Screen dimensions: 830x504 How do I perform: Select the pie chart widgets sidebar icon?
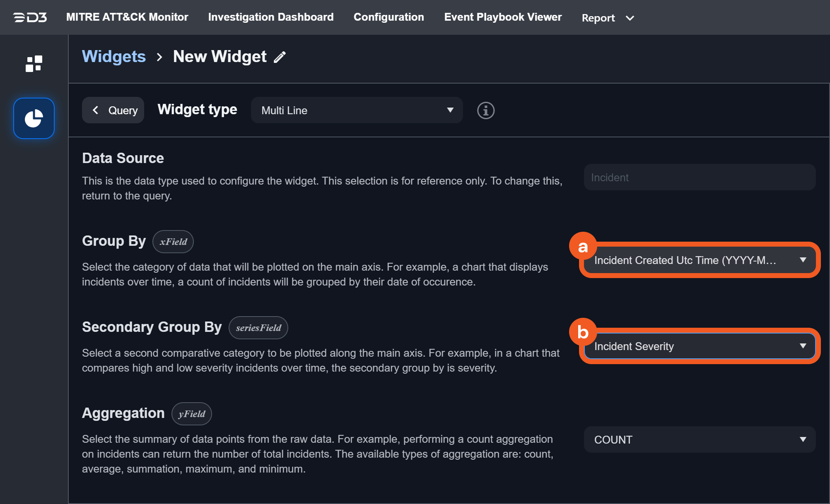pyautogui.click(x=34, y=118)
